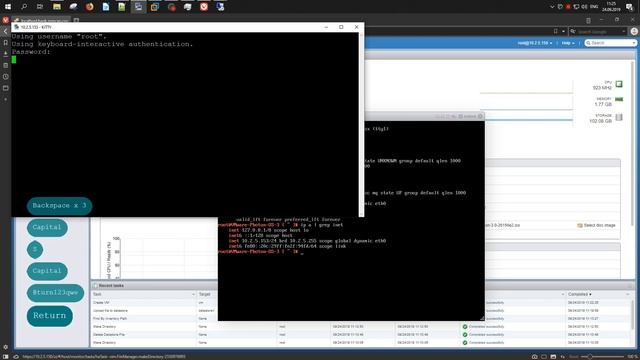The height and width of the screenshot is (360, 640).
Task: Open the KiTTY title bar system menu icon
Action: [16, 27]
